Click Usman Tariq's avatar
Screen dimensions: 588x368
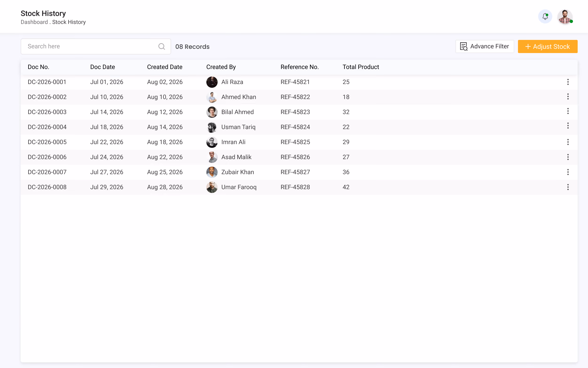coord(212,127)
